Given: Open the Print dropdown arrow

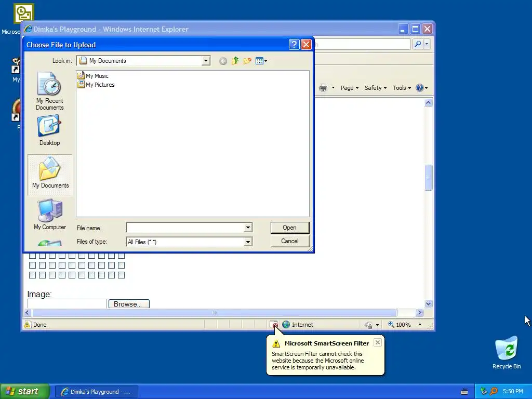Looking at the screenshot, I should pyautogui.click(x=333, y=88).
